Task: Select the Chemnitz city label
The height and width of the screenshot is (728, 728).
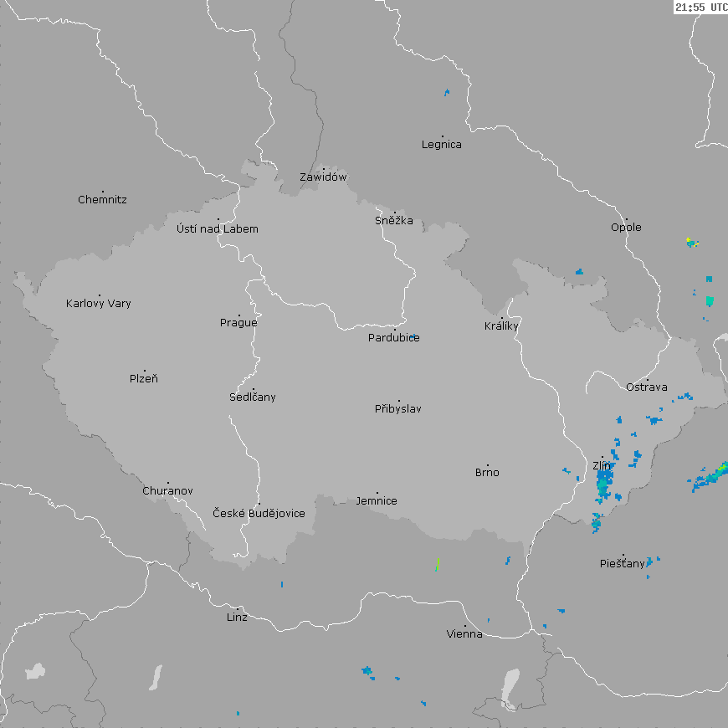Action: tap(102, 200)
